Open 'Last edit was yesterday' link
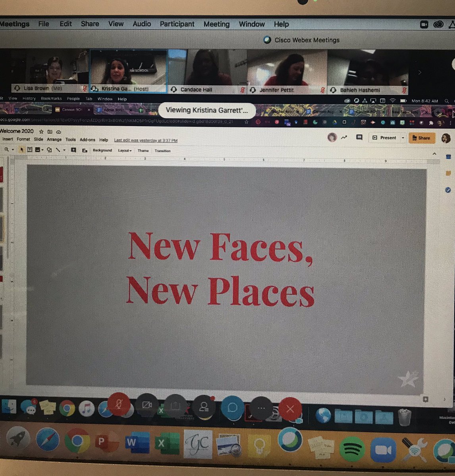The width and height of the screenshot is (455, 476). pos(146,140)
